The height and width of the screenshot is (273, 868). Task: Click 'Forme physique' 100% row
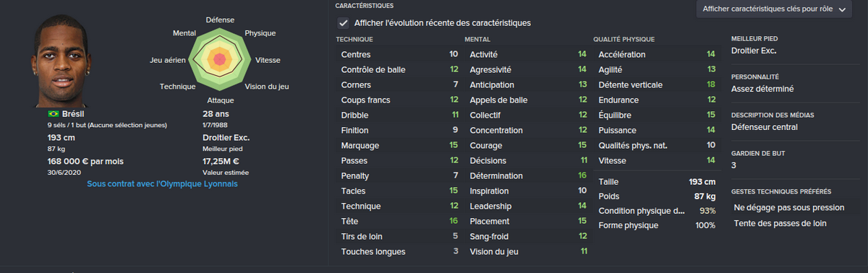(658, 226)
